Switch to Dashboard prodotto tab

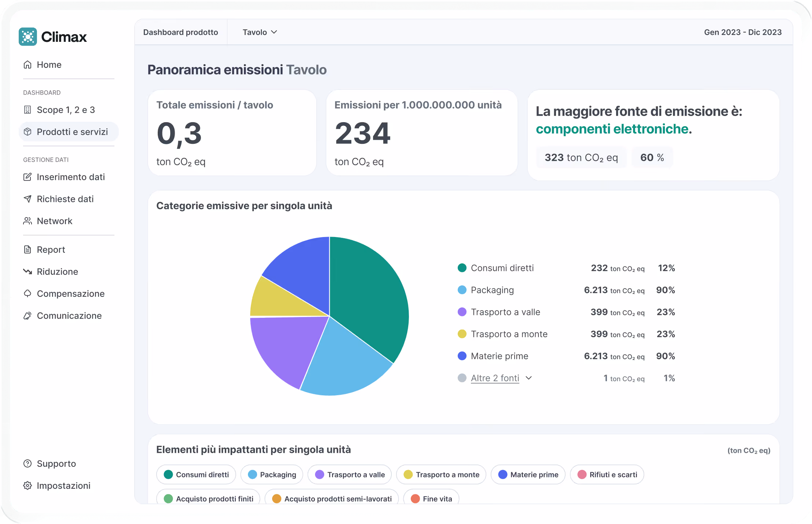click(180, 32)
